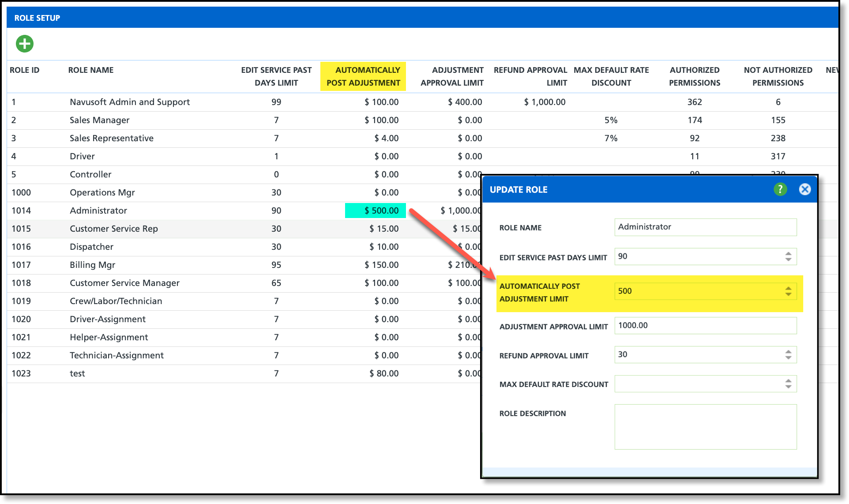Select the Sales Manager role row

tap(100, 120)
